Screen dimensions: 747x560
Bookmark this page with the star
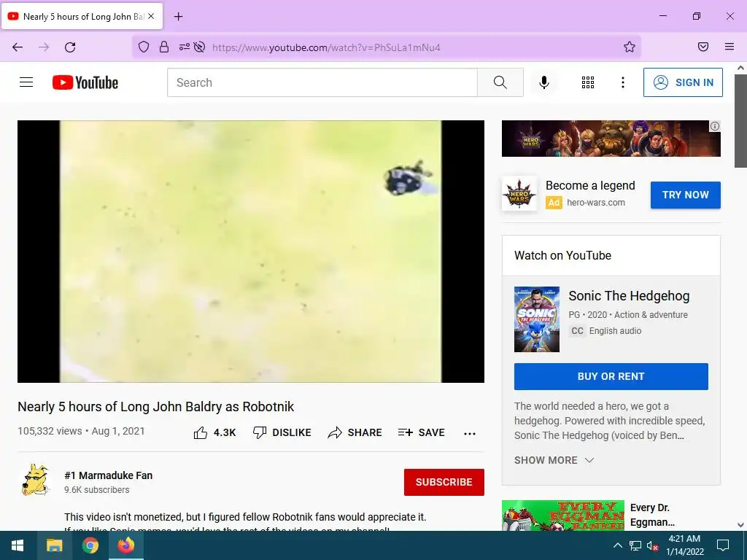pyautogui.click(x=630, y=47)
